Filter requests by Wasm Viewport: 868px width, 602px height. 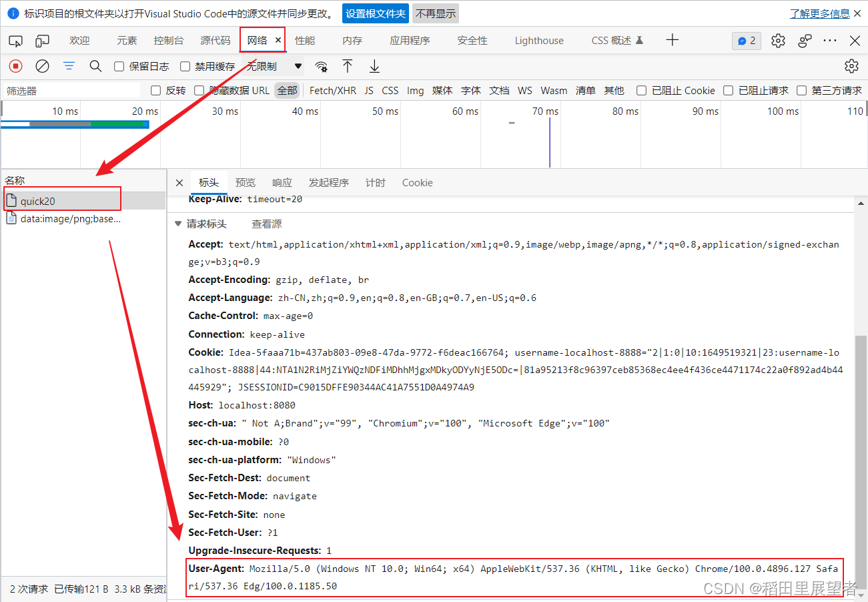point(554,91)
